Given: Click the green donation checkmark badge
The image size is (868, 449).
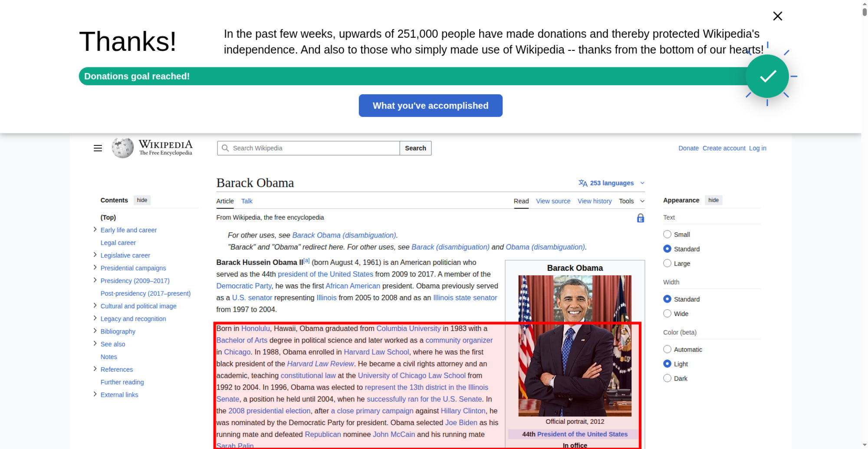Looking at the screenshot, I should pyautogui.click(x=767, y=76).
